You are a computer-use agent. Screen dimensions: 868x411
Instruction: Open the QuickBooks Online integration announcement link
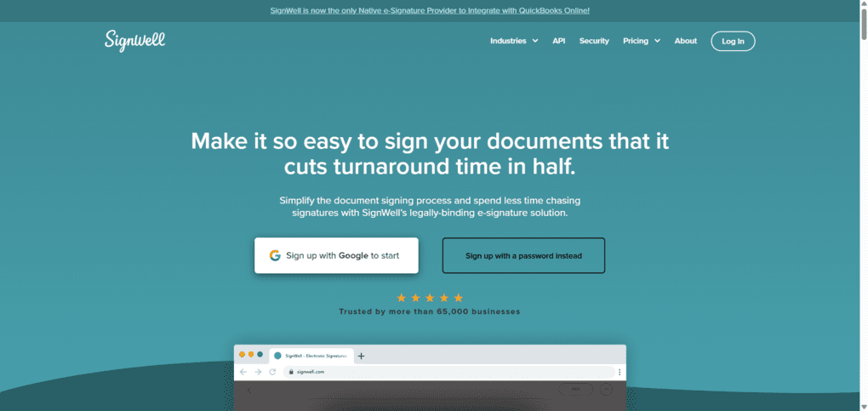coord(430,10)
